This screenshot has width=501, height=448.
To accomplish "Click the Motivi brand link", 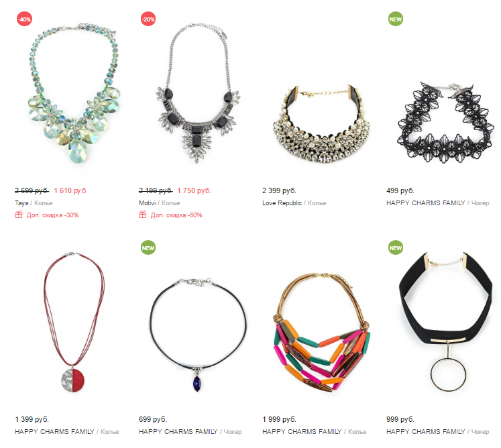I will (x=148, y=203).
